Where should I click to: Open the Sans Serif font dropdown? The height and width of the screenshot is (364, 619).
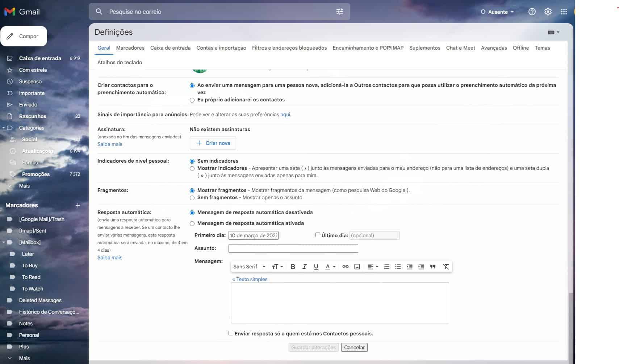[x=249, y=267]
